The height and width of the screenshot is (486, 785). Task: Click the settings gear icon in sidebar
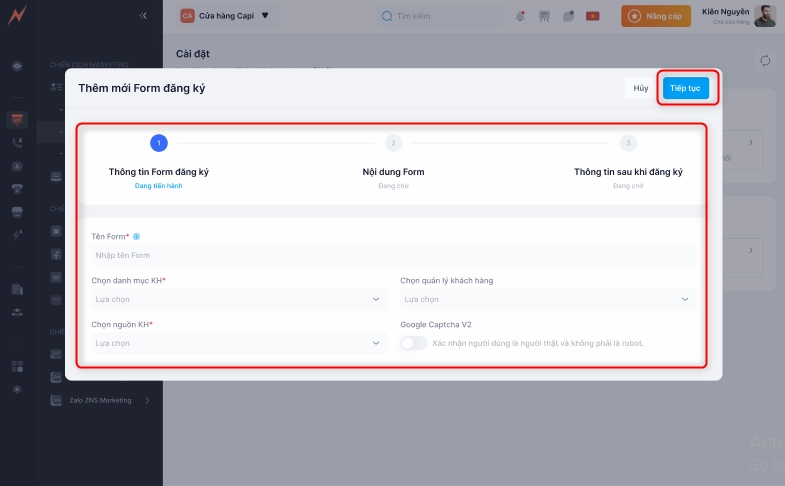click(x=17, y=389)
